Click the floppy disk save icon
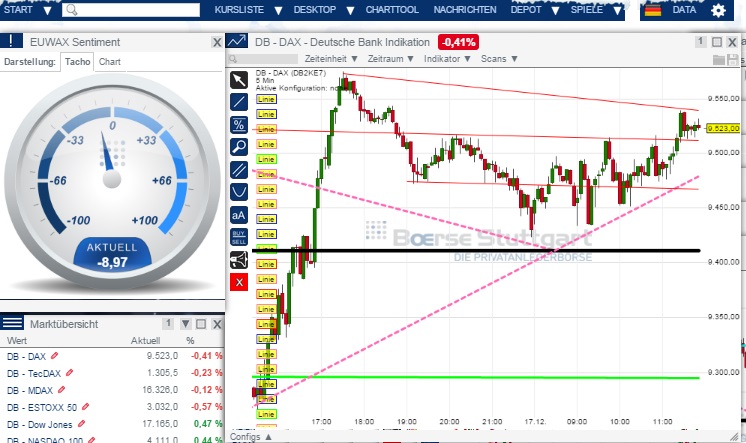Screen dimensions: 746x443 click(733, 59)
